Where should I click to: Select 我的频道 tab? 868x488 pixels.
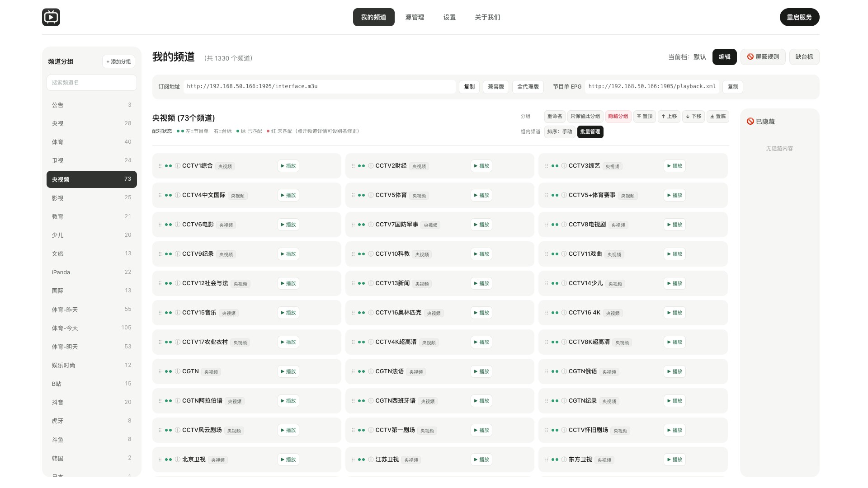tap(373, 17)
